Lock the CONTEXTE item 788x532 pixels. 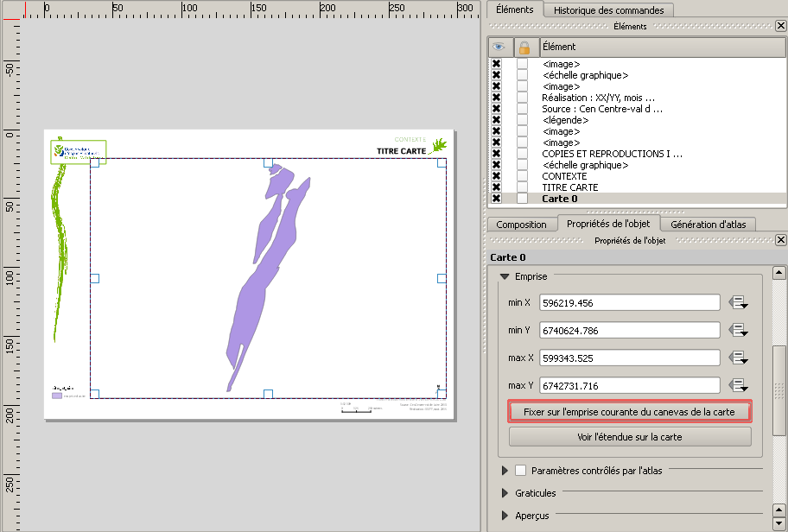point(523,176)
